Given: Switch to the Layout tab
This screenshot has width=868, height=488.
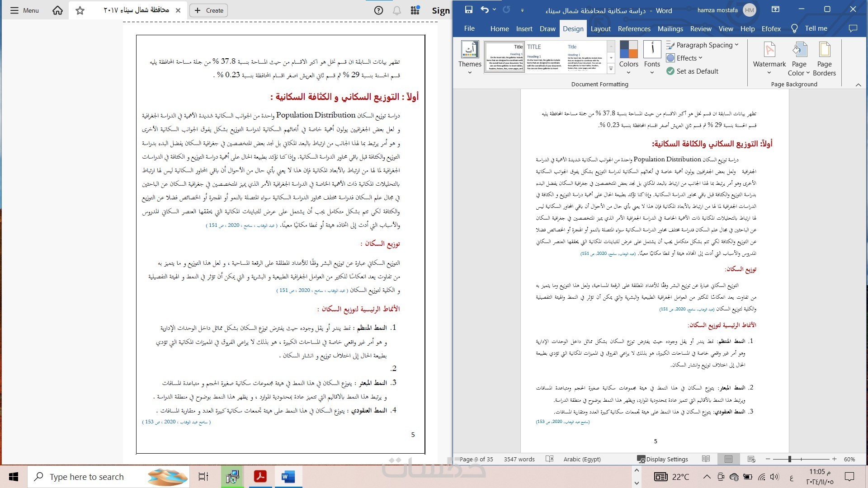Looking at the screenshot, I should tap(600, 28).
